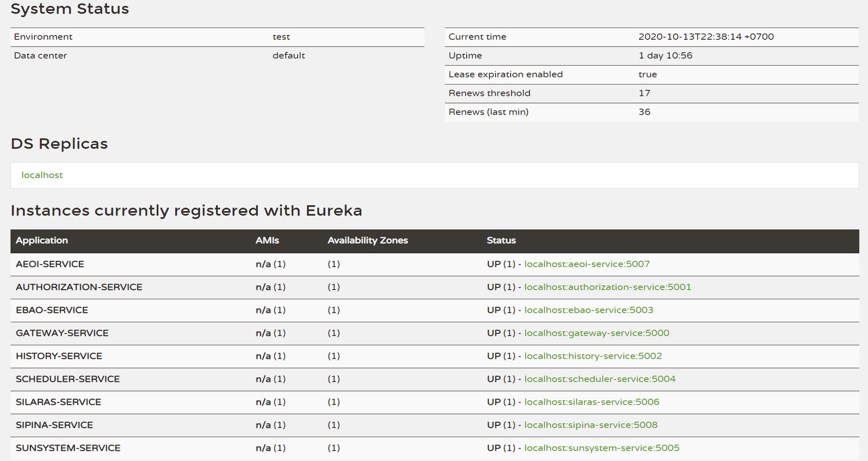
Task: Open the localhost DS replica link
Action: coord(42,175)
